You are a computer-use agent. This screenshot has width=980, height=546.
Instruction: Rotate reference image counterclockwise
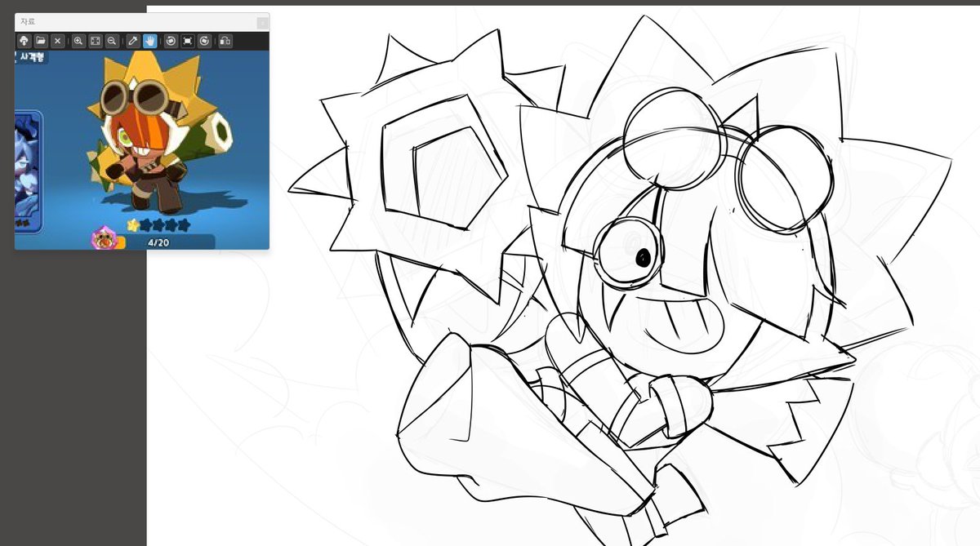click(171, 41)
